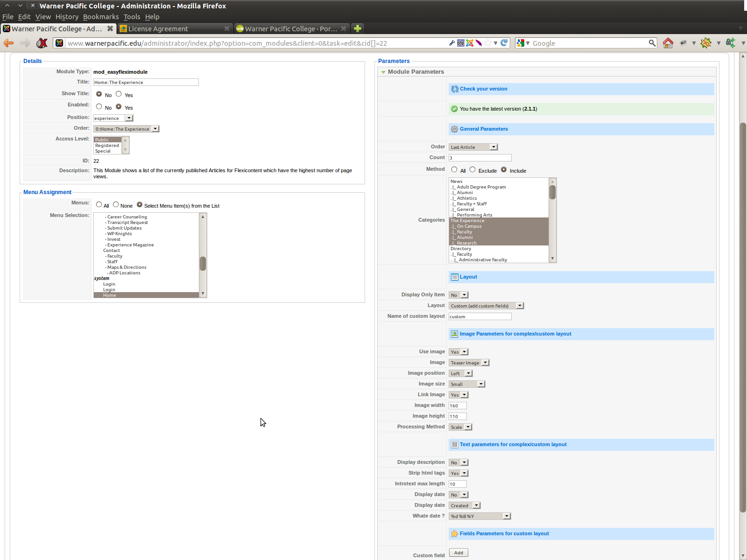
Task: Set Method to All
Action: point(454,170)
